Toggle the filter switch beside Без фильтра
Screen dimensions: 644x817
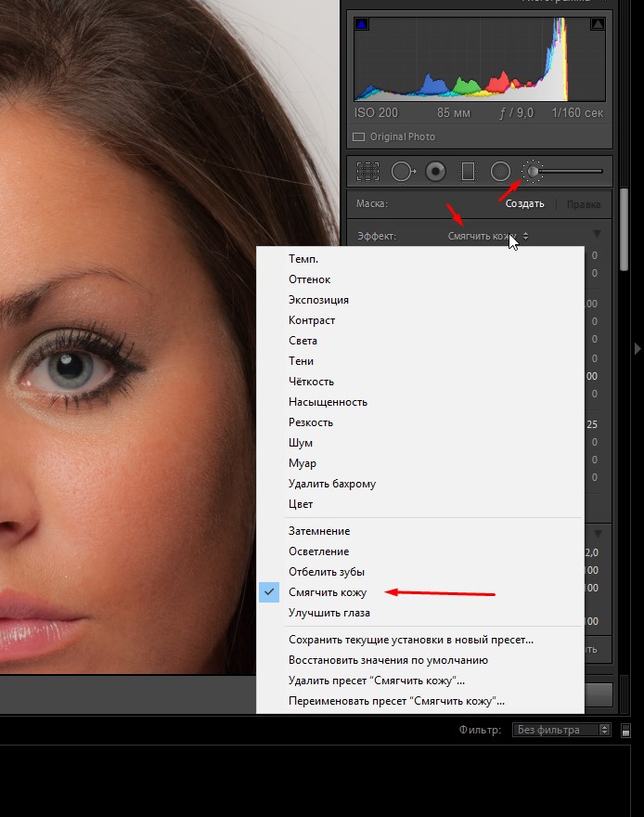pos(625,731)
